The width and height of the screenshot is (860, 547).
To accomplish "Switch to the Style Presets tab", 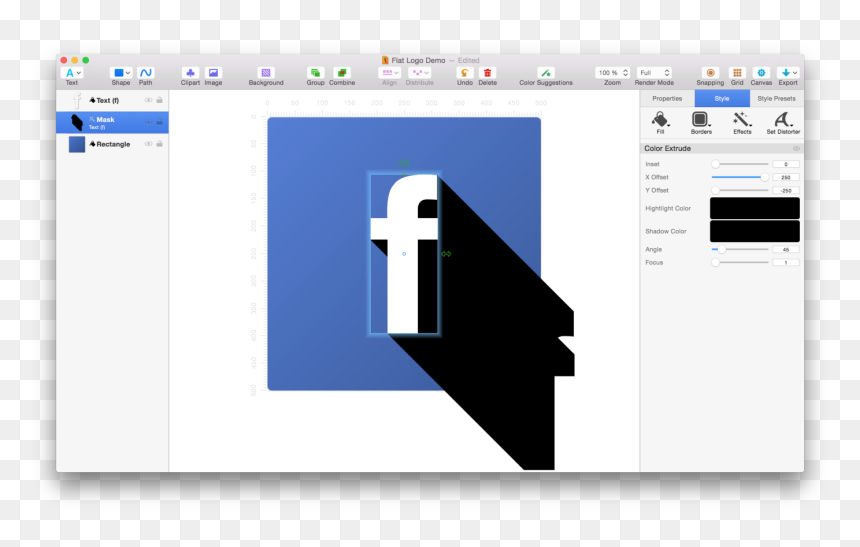I will tap(776, 99).
